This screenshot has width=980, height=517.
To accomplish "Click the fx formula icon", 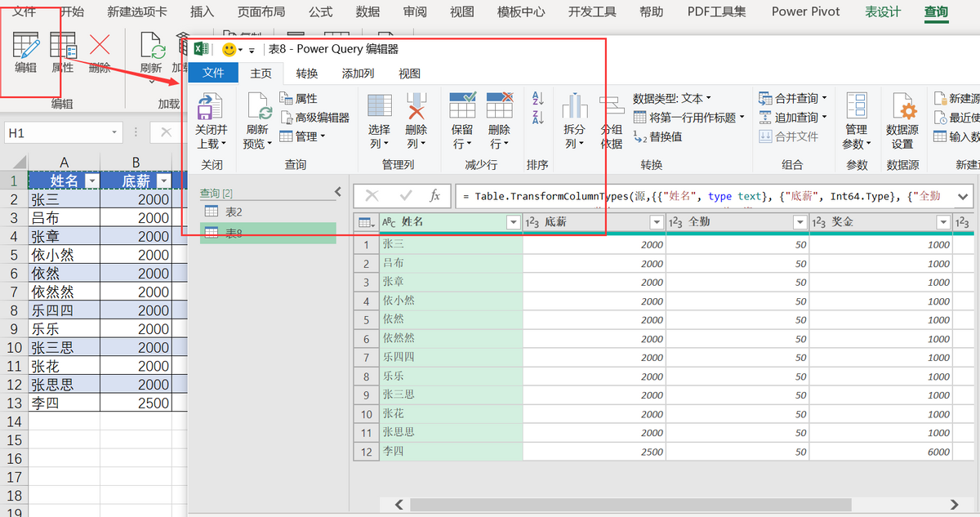I will click(x=435, y=196).
